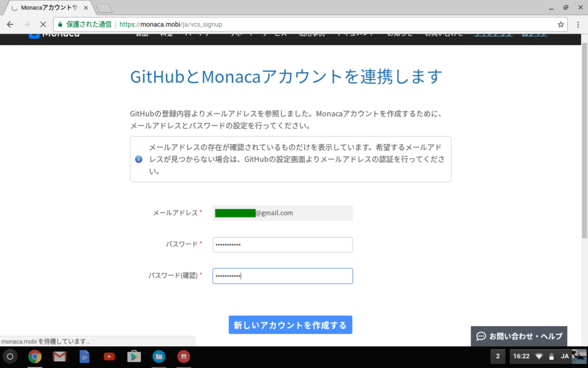Close the Monaca browser tab

click(x=86, y=7)
